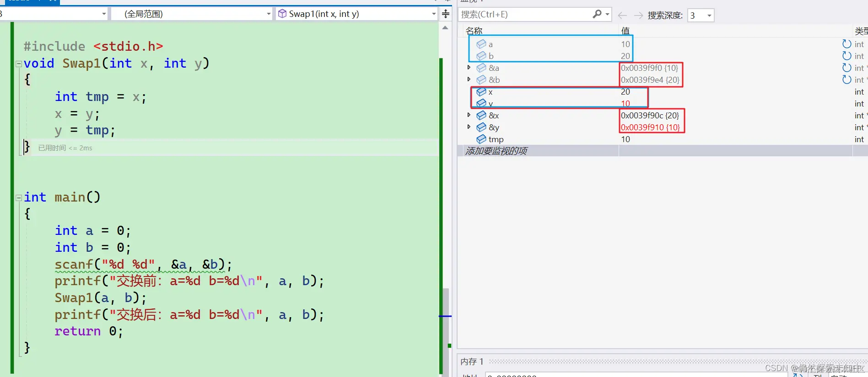Click the value 10 of tmp

point(625,139)
